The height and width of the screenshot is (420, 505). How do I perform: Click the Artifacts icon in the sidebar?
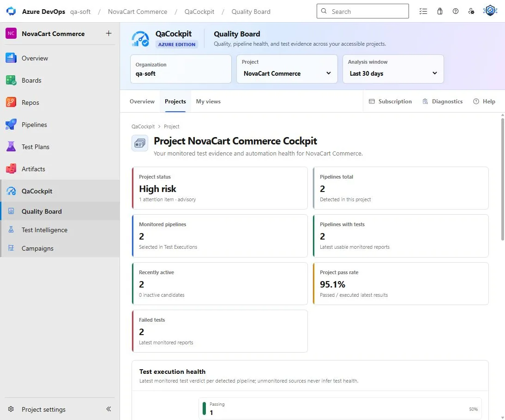tap(11, 169)
